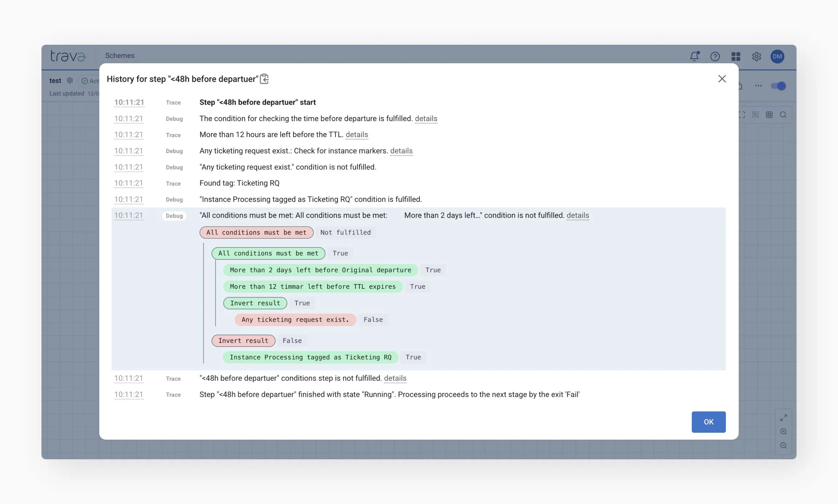Click the DM user avatar
Viewport: 838px width, 504px height.
pos(777,56)
